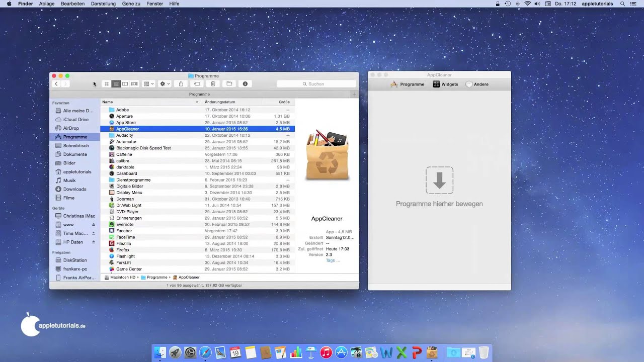
Task: Switch to Programme tab in AppCleaner
Action: (x=408, y=84)
